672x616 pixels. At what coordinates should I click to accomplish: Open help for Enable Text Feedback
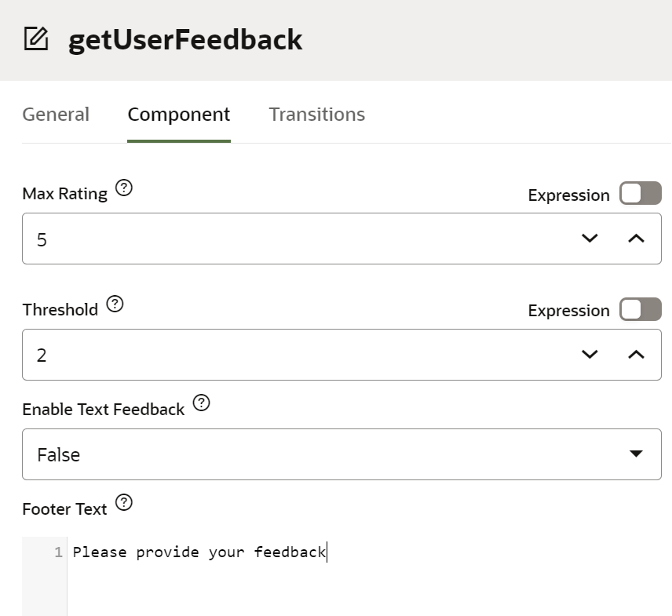pos(202,403)
